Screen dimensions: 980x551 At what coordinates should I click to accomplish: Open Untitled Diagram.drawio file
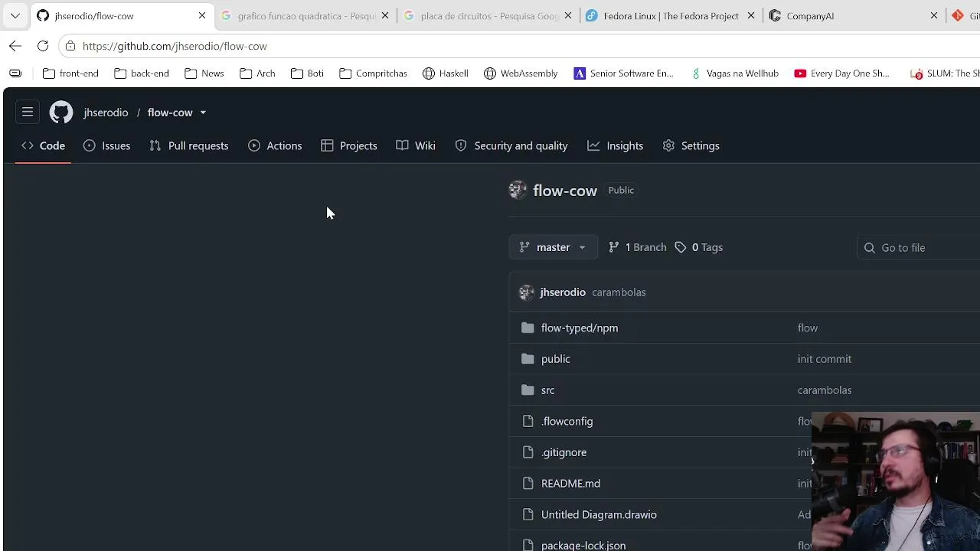click(599, 514)
